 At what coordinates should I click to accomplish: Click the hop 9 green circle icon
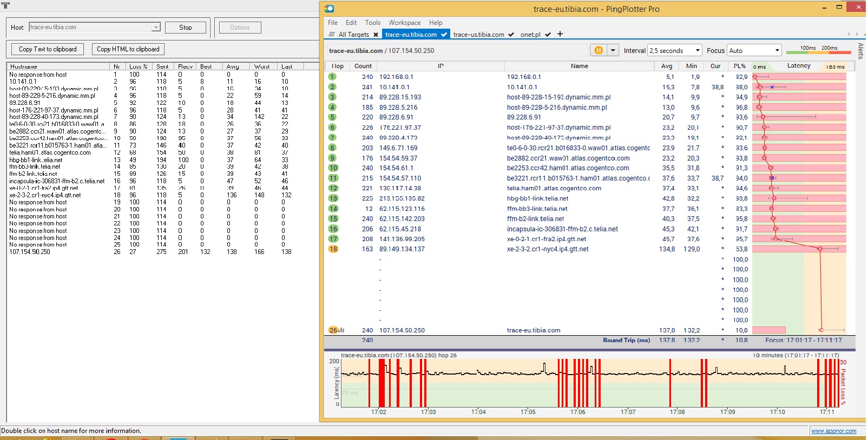(x=332, y=158)
